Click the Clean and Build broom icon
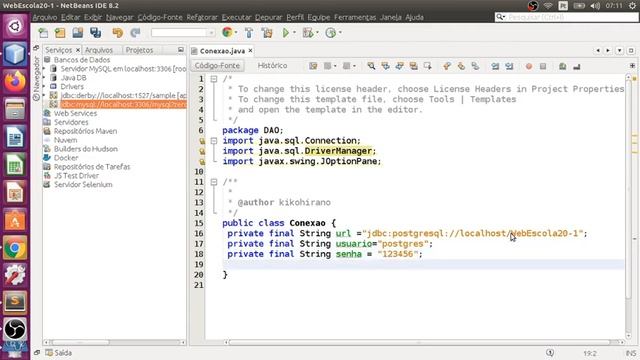The image size is (640, 360). pyautogui.click(x=267, y=33)
